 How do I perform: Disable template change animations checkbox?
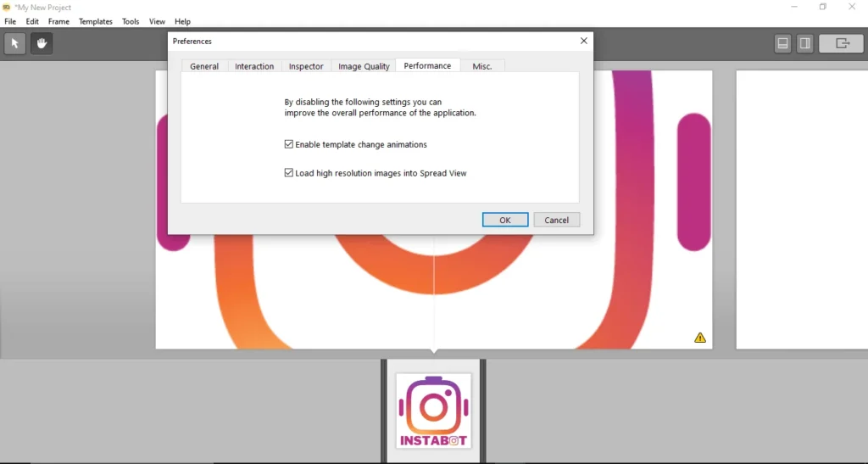point(288,144)
